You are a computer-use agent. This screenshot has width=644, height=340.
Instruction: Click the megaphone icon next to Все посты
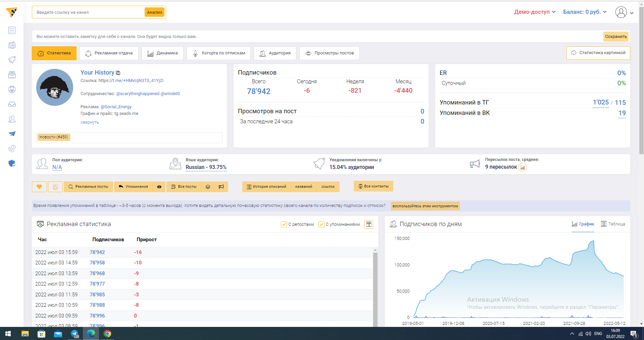click(221, 187)
